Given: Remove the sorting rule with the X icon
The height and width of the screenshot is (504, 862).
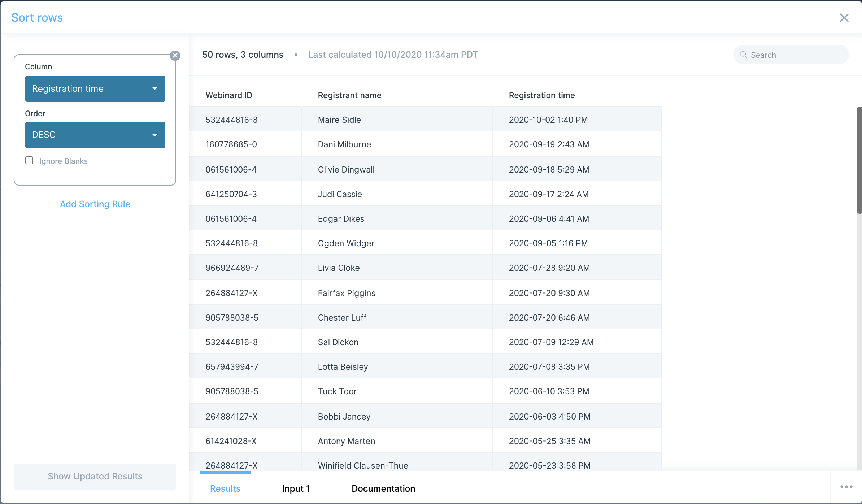Looking at the screenshot, I should coord(175,55).
